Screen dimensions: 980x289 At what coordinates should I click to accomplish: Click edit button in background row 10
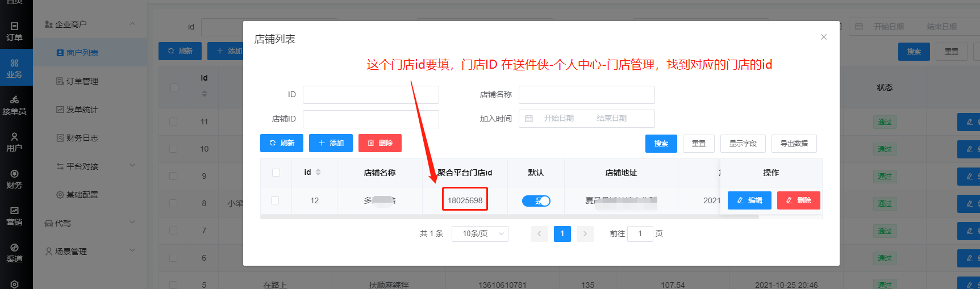pyautogui.click(x=969, y=149)
